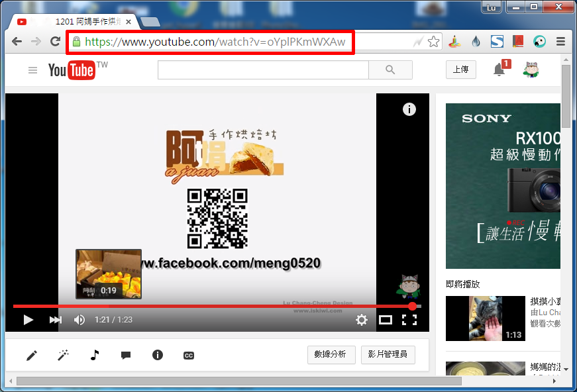Viewport: 577px width, 392px height.
Task: Toggle the sidebar guide menu
Action: point(32,70)
